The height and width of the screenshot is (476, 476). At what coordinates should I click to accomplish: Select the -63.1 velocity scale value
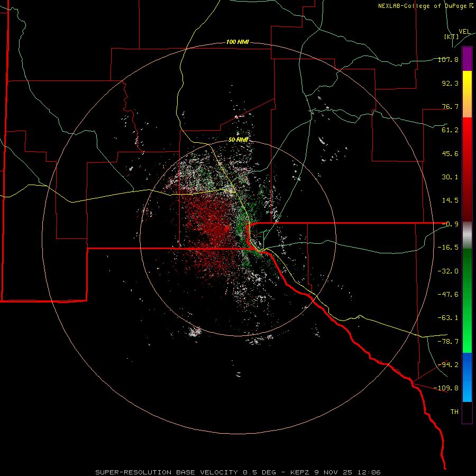[448, 318]
